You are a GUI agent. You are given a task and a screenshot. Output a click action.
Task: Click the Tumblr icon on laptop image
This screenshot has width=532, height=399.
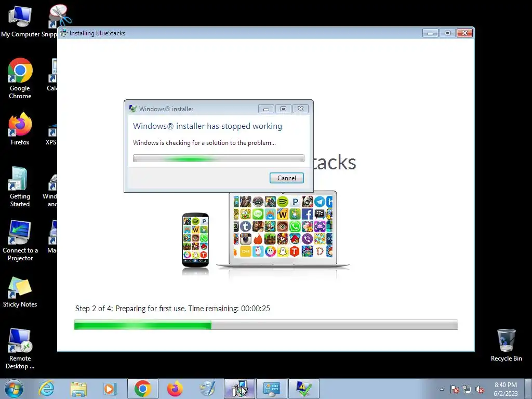pos(246,227)
